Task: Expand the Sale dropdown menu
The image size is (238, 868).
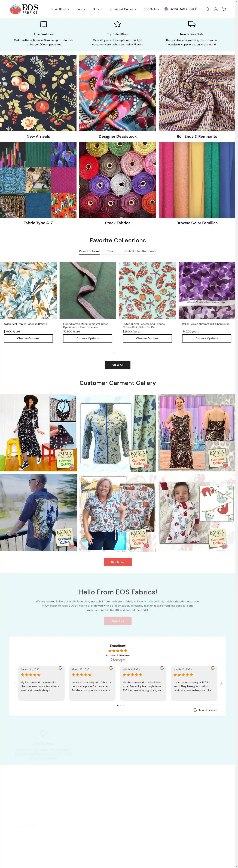Action: tap(81, 9)
